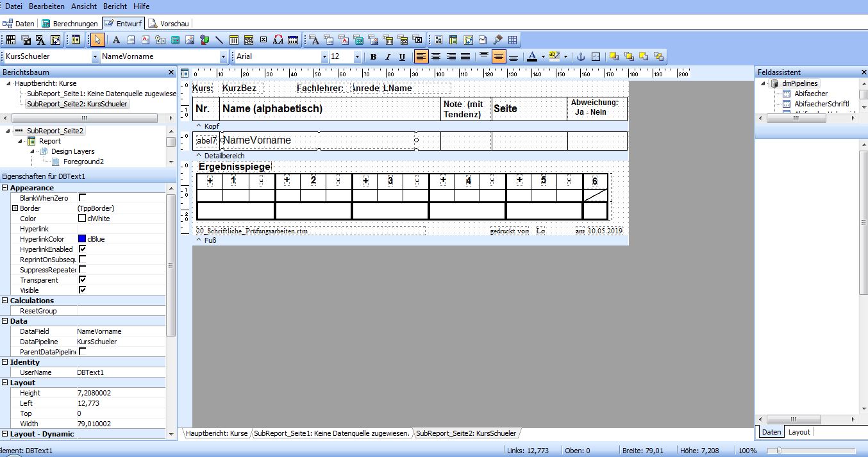The width and height of the screenshot is (868, 457).
Task: Toggle the BlankWhenZero checkbox
Action: click(x=82, y=198)
